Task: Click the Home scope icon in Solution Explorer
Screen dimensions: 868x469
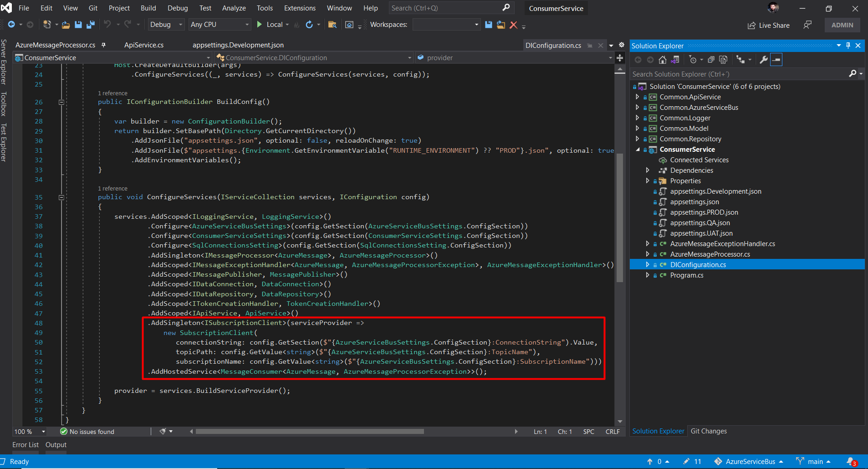Action: click(x=663, y=59)
